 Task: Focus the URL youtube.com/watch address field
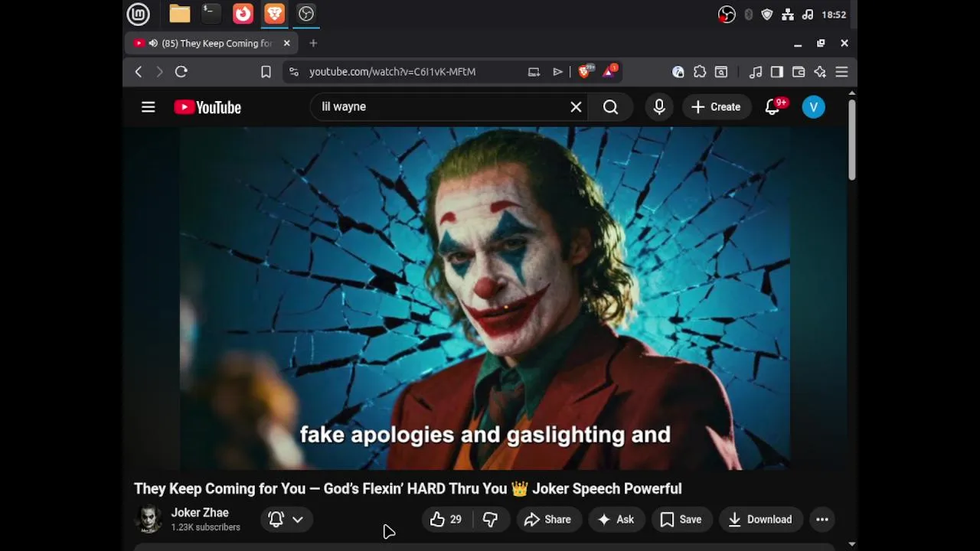[x=392, y=72]
